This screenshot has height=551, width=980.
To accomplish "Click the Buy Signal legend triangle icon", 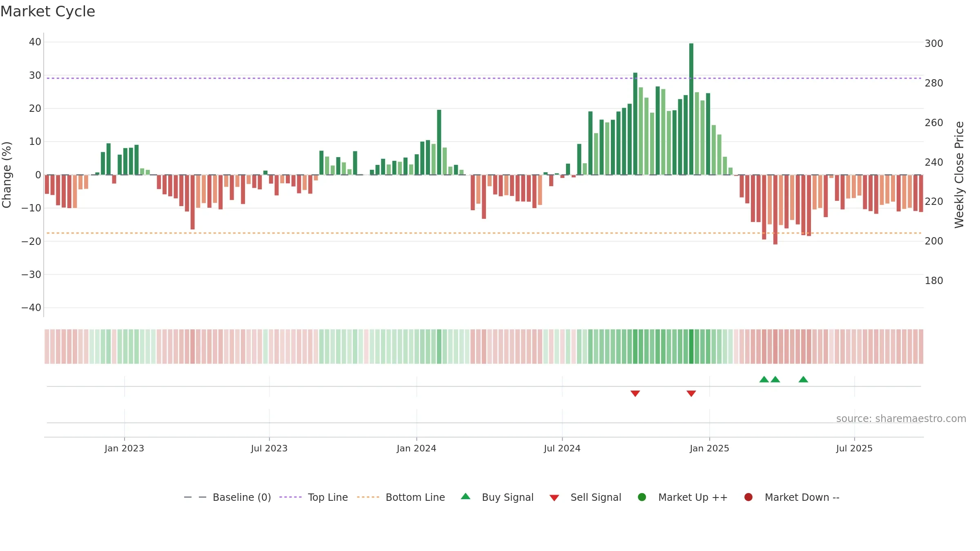I will tap(465, 496).
